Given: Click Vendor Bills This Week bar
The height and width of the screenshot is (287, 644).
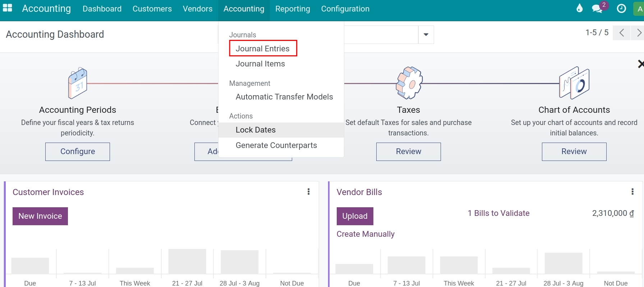Looking at the screenshot, I should [x=459, y=265].
